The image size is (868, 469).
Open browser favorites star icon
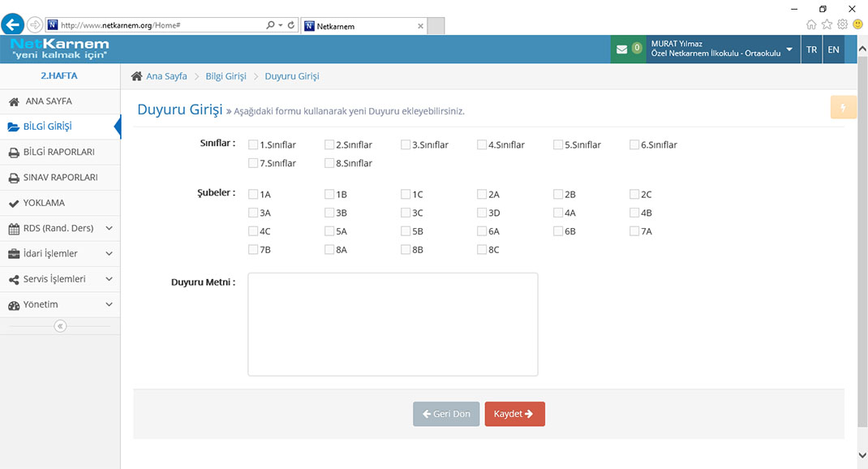coord(827,24)
